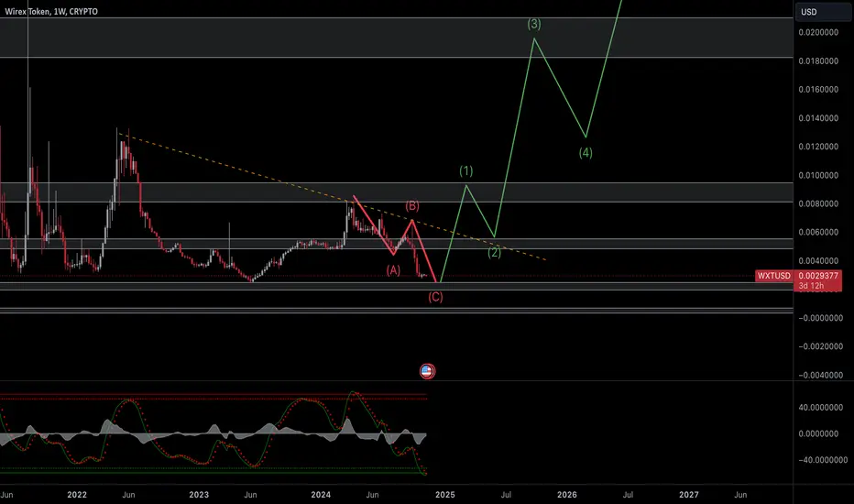
Task: Click the 2025 label on time axis
Action: pyautogui.click(x=445, y=495)
